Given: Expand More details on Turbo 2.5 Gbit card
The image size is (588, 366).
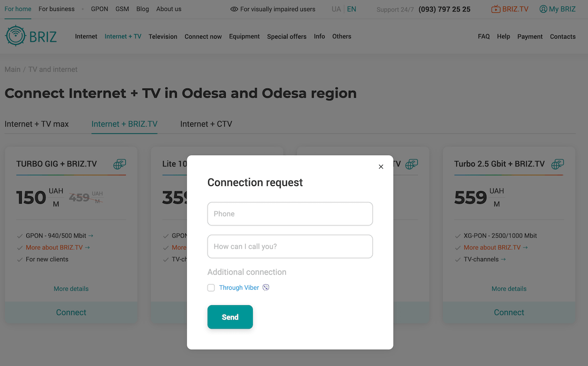Looking at the screenshot, I should (509, 289).
